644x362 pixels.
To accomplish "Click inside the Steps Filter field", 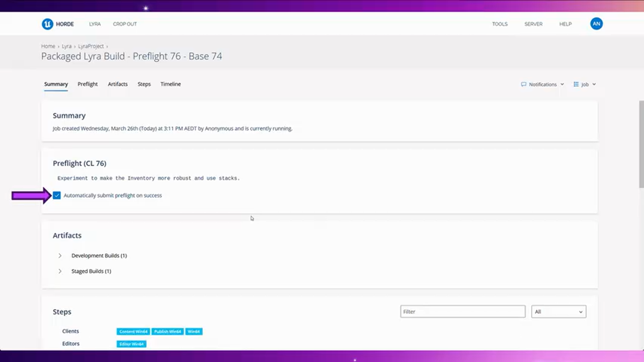I will tap(462, 311).
